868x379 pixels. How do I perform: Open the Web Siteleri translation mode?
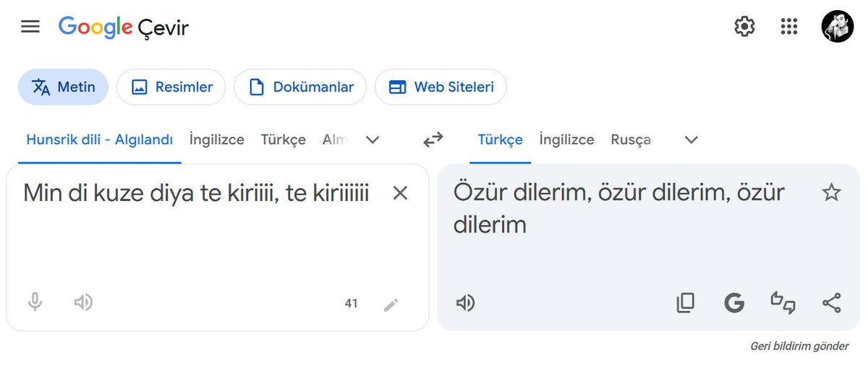441,87
